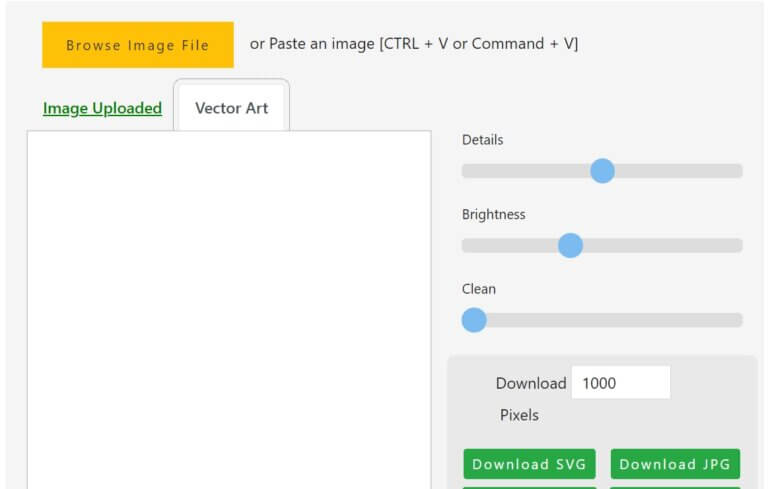This screenshot has height=489, width=768.
Task: Click the middle of the Clean track
Action: coord(602,320)
